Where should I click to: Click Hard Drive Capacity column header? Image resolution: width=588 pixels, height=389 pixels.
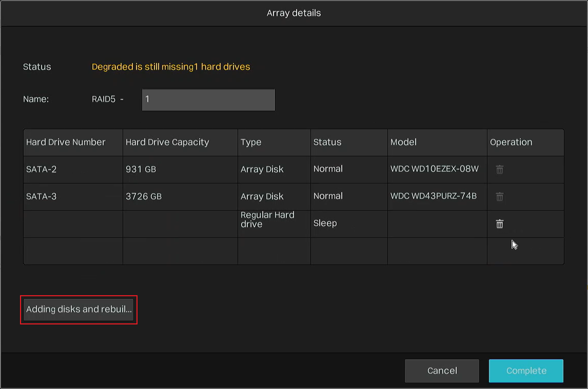click(x=180, y=142)
